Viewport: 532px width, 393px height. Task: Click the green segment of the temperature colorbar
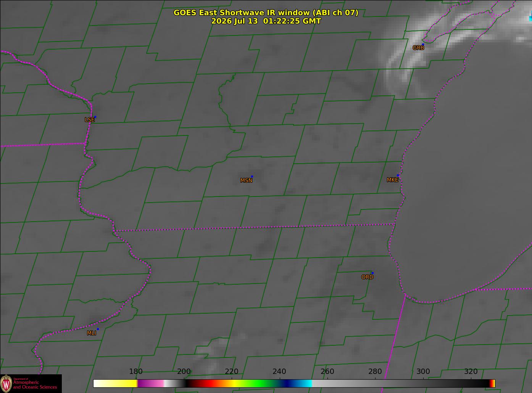[x=260, y=383]
